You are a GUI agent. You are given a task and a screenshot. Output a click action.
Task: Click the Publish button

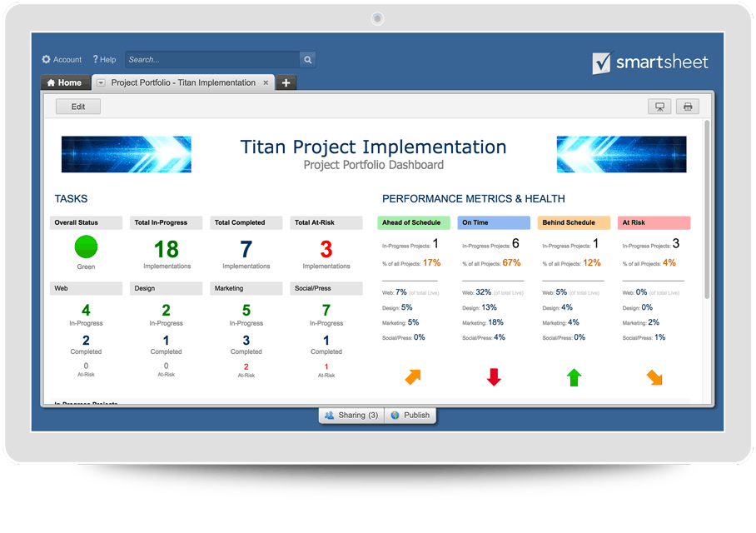coord(410,415)
